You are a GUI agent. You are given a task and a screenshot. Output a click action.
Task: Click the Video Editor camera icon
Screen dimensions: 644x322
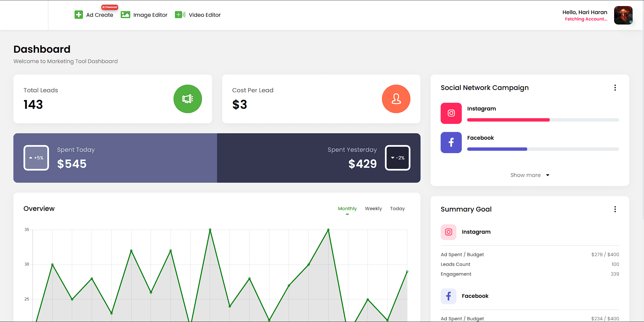click(x=180, y=15)
